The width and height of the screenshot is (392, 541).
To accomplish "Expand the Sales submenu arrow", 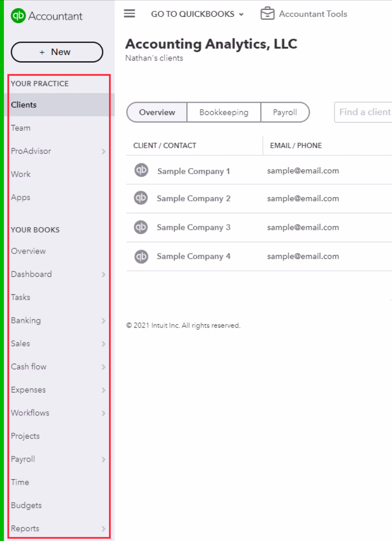I will (x=104, y=344).
